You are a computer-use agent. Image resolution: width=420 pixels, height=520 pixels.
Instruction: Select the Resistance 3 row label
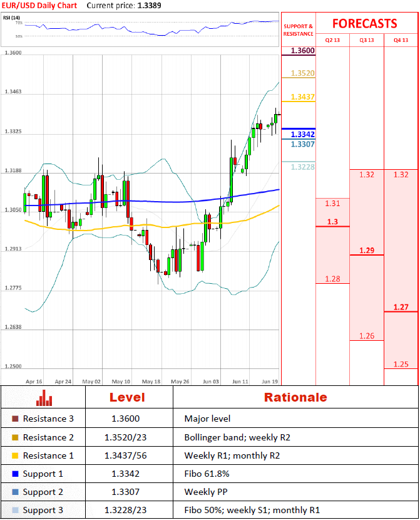pyautogui.click(x=48, y=419)
